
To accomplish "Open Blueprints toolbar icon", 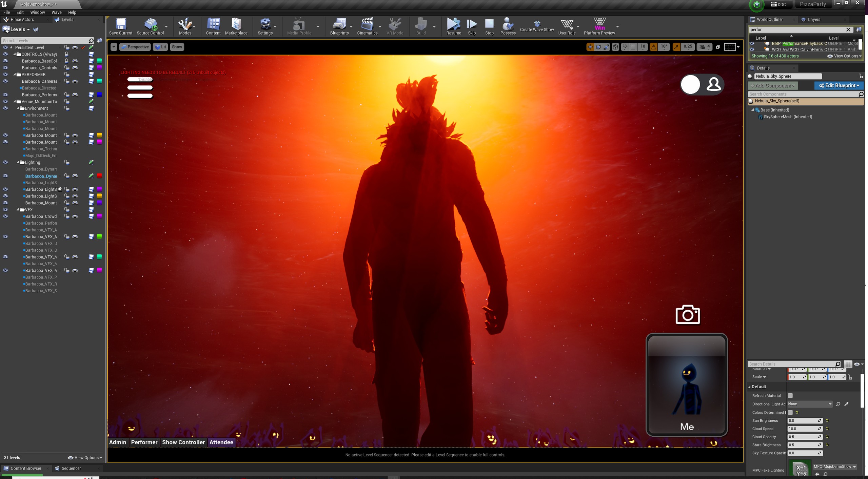I will 339,26.
